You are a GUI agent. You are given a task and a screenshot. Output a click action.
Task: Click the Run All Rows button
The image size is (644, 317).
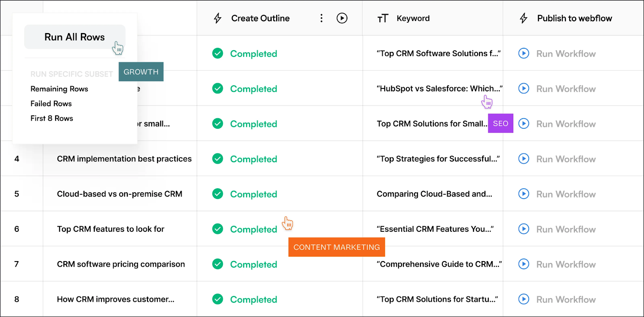pos(74,37)
